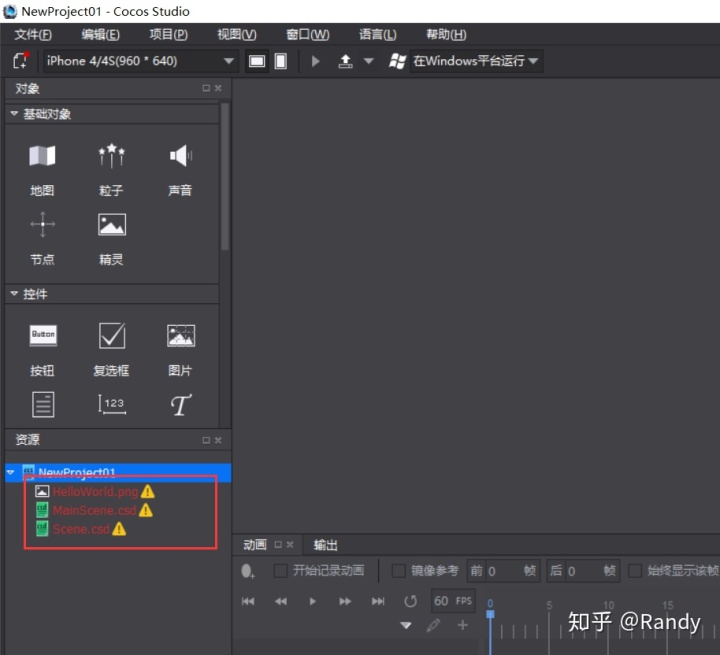This screenshot has width=720, height=655.
Task: Select the 复选框 checkbox widget
Action: 111,350
